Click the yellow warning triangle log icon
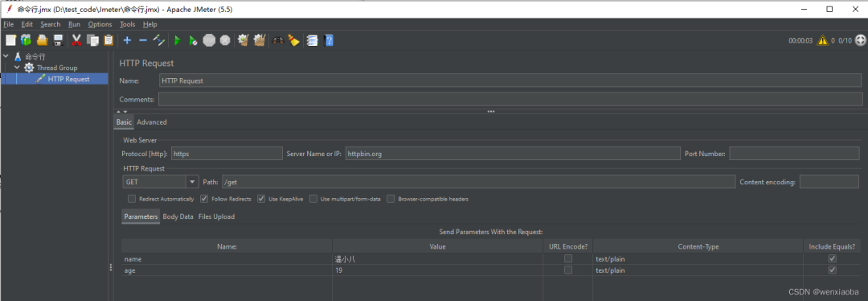 click(x=823, y=40)
